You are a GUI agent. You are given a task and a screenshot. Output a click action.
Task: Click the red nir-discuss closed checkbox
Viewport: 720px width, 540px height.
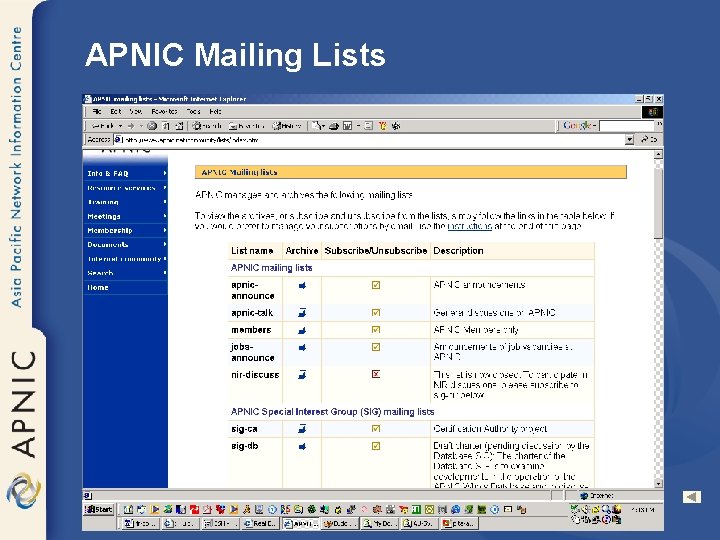click(x=376, y=374)
